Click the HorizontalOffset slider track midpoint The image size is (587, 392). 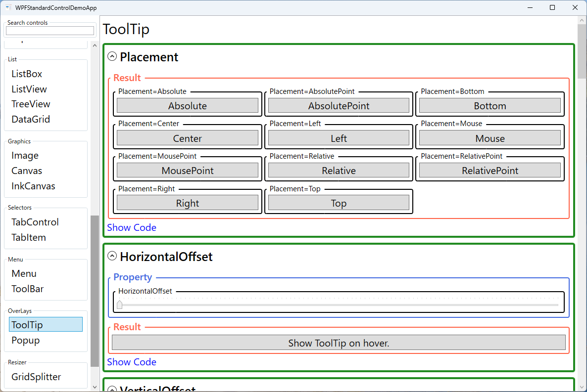coord(339,305)
